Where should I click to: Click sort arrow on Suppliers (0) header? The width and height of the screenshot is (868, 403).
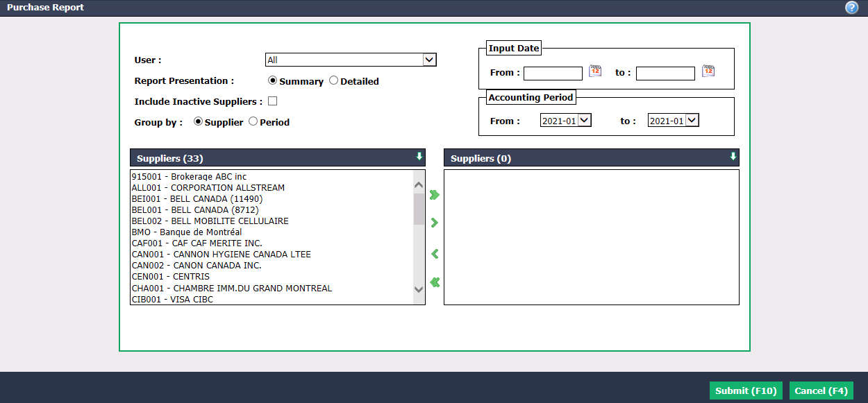(x=733, y=157)
